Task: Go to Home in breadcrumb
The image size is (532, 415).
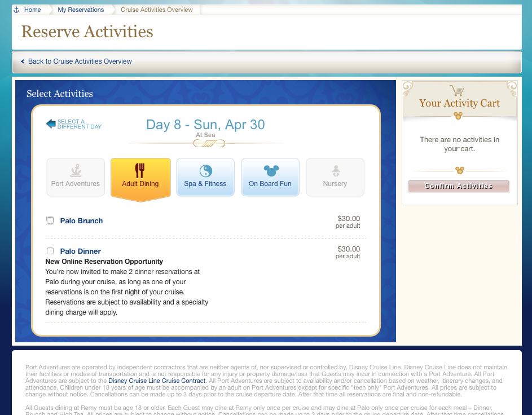Action: pos(33,10)
